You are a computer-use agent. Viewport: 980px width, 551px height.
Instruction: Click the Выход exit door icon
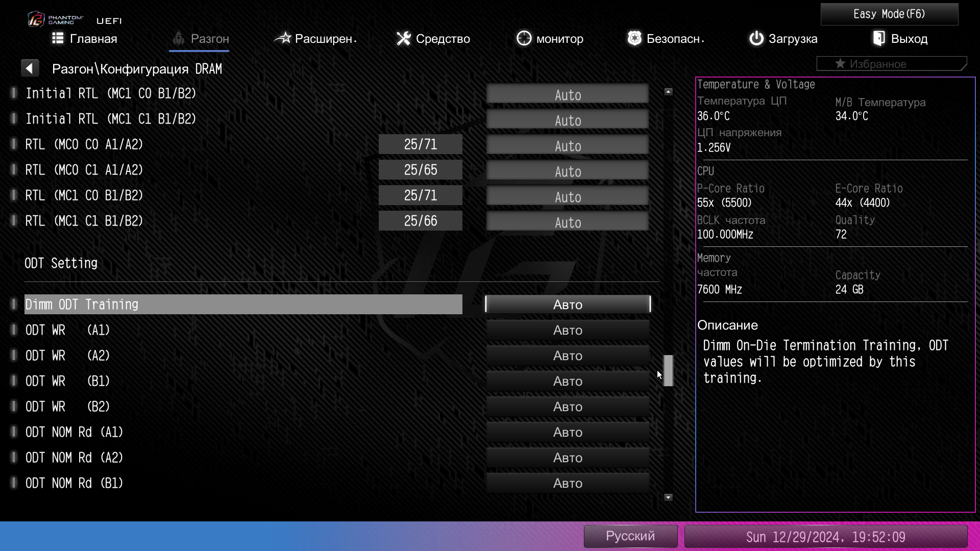click(x=879, y=38)
